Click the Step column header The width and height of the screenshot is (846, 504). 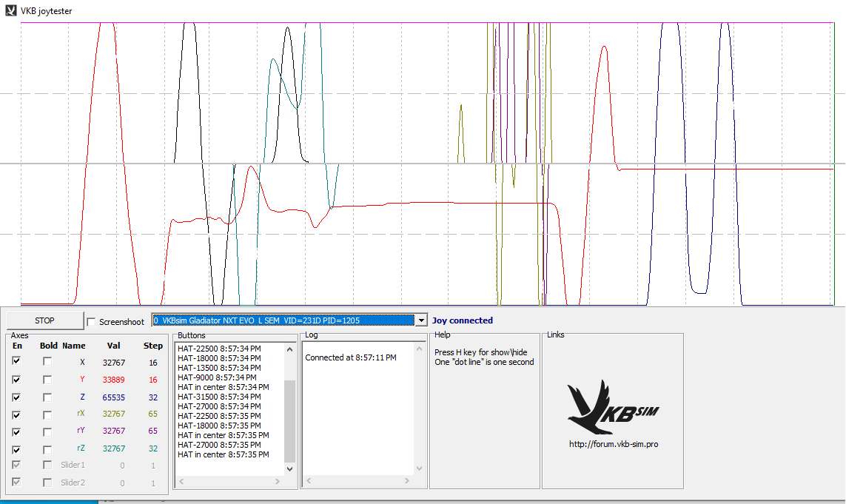pyautogui.click(x=153, y=346)
